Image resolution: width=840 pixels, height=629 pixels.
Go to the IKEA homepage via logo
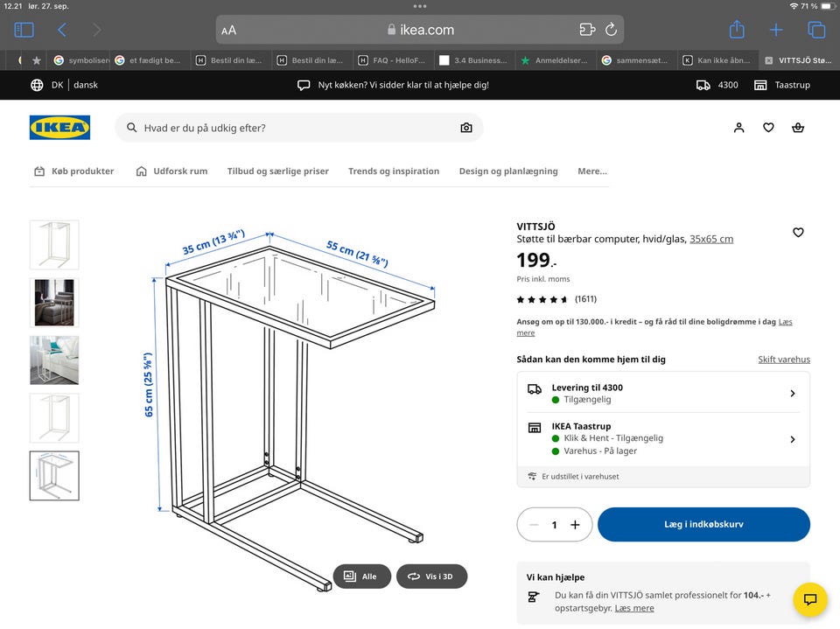(x=60, y=128)
